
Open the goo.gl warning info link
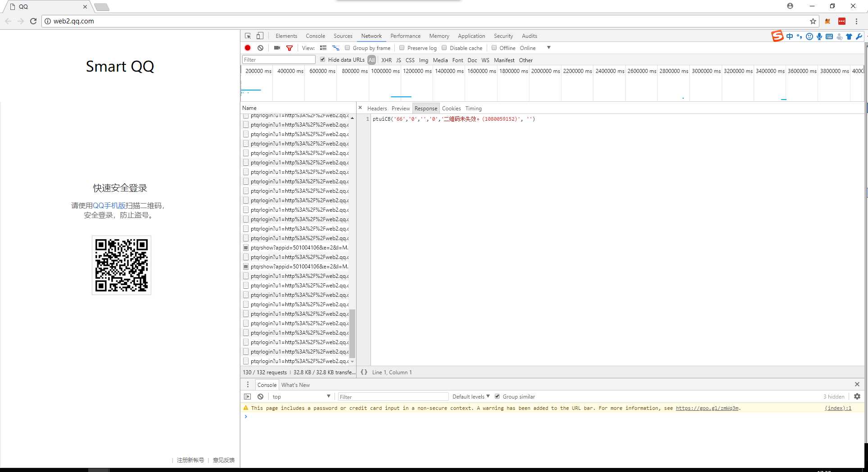(x=707, y=408)
